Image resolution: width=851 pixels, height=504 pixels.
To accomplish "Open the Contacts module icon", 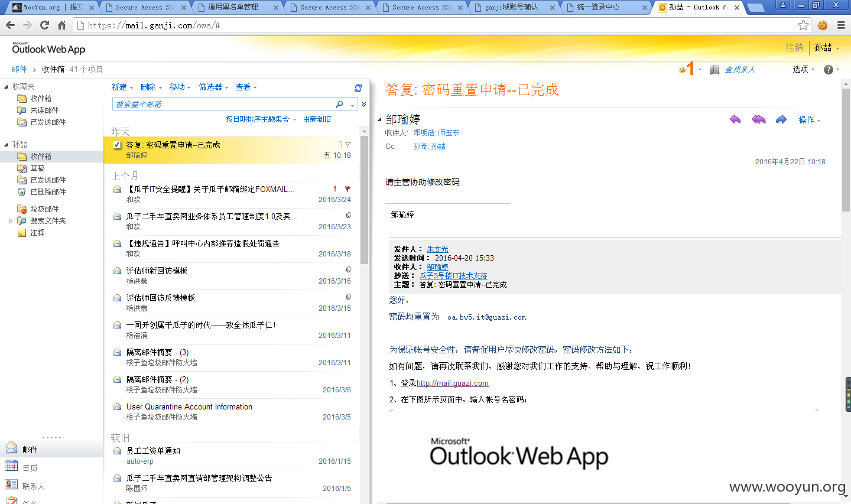I will point(11,484).
